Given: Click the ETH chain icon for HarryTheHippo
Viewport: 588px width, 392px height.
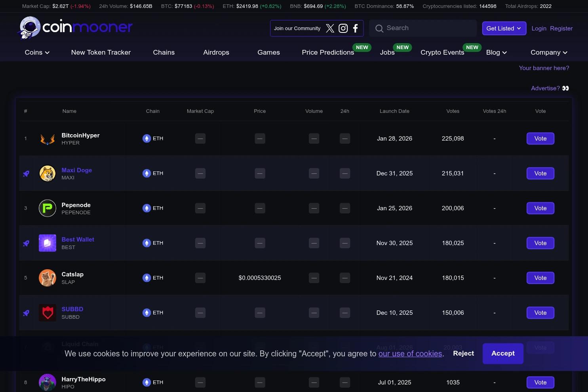Looking at the screenshot, I should click(x=147, y=382).
